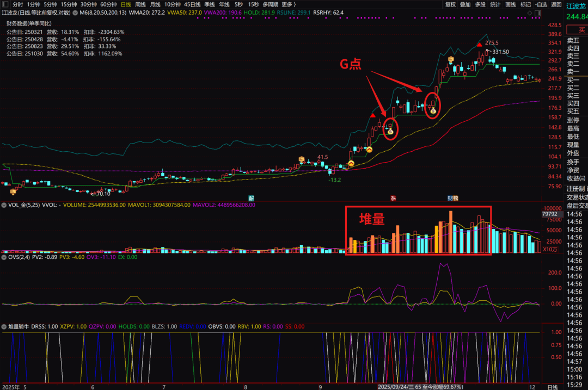Click the 返回 back button
This screenshot has height=390, width=588.
click(x=556, y=4)
